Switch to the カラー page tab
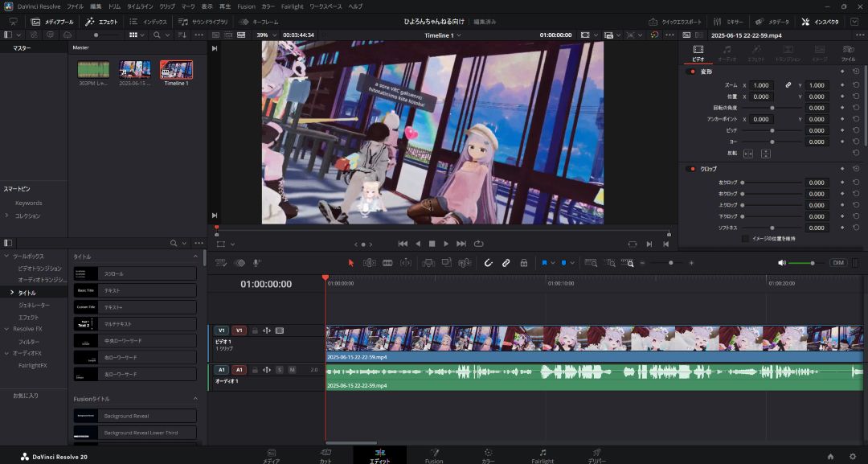868x464 pixels. click(x=488, y=456)
